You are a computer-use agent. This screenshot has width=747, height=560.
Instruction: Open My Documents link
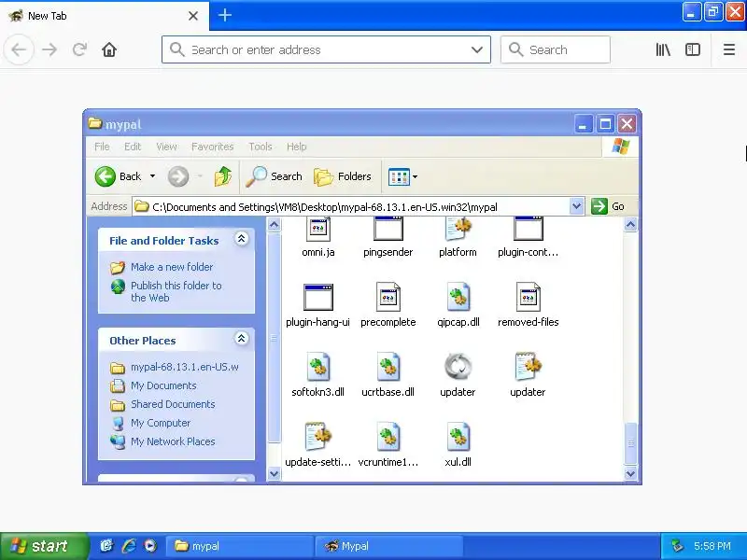click(163, 385)
